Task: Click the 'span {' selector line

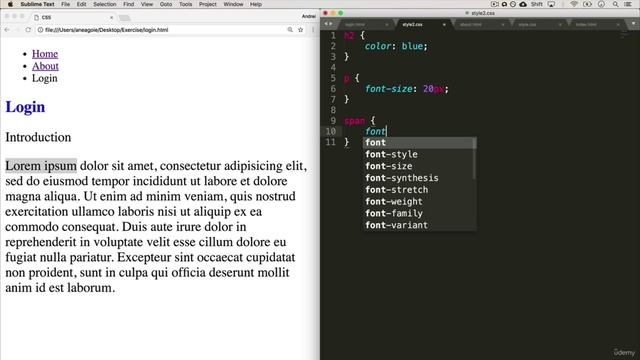Action: 360,121
